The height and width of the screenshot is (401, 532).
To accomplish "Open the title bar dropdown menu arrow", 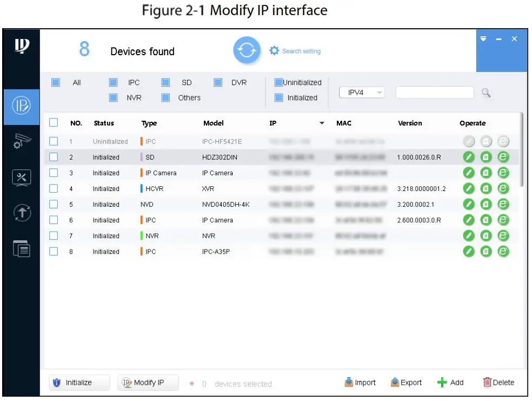I will [483, 39].
